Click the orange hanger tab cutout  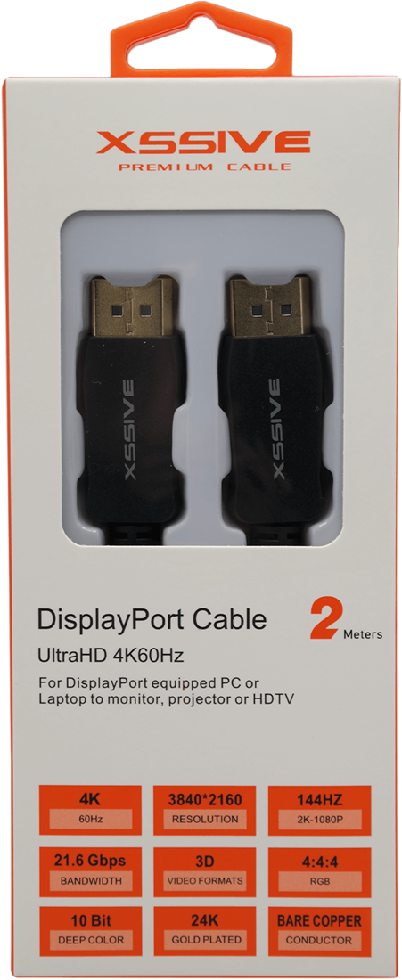(x=201, y=39)
